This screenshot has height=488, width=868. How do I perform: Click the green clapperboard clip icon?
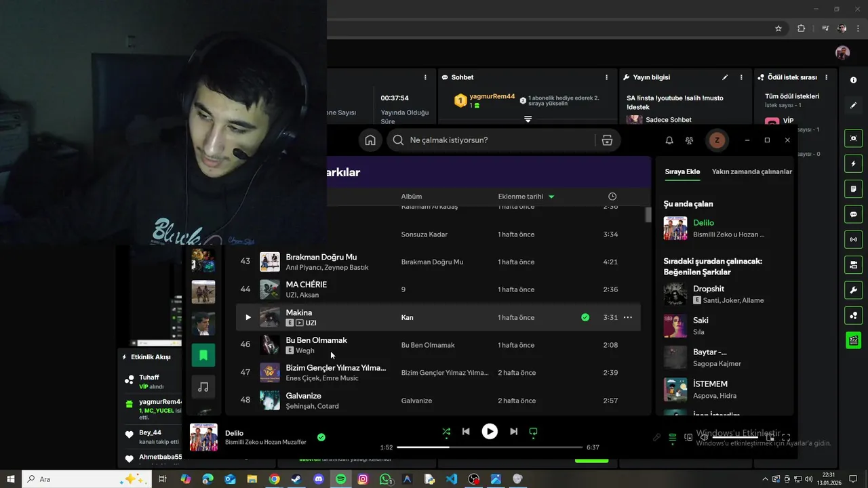tap(853, 340)
